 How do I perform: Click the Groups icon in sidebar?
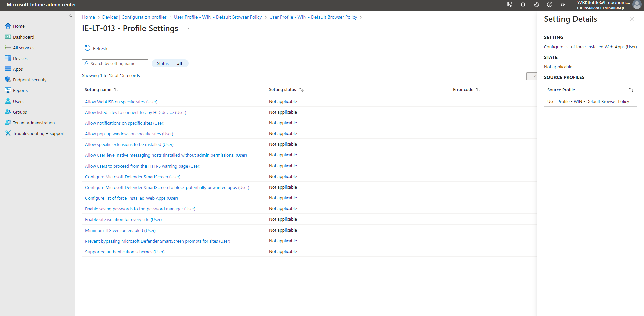pyautogui.click(x=8, y=112)
